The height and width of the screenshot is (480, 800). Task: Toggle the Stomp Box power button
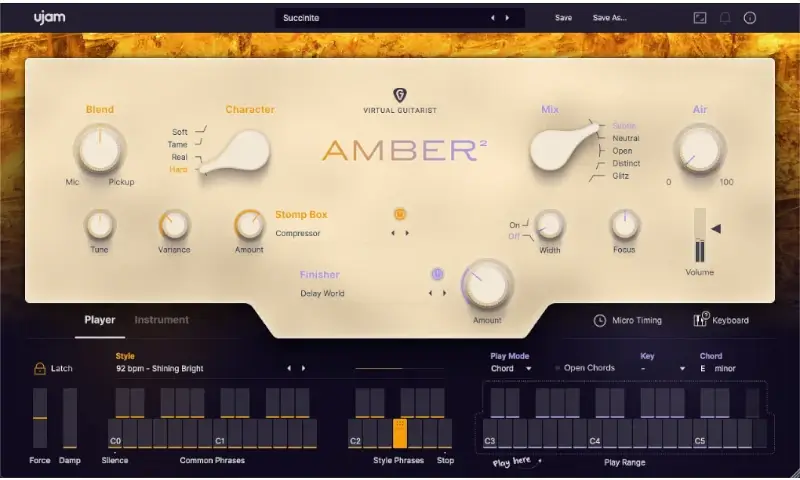pos(400,214)
